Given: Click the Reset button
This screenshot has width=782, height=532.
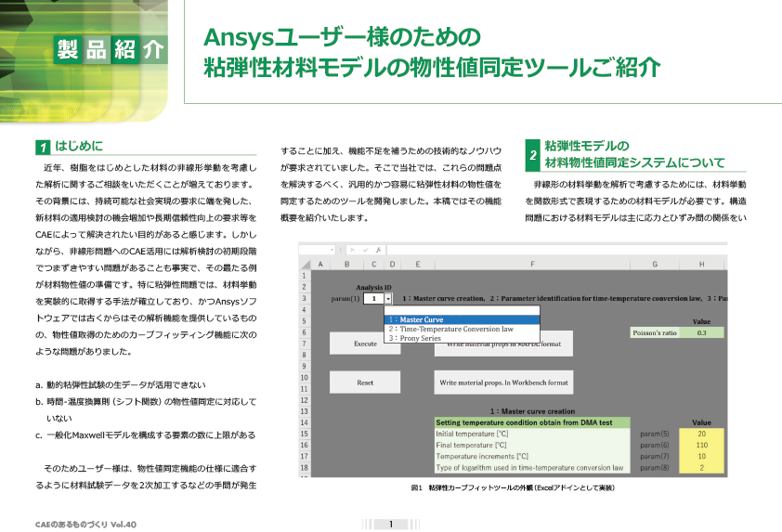Looking at the screenshot, I should (x=365, y=383).
